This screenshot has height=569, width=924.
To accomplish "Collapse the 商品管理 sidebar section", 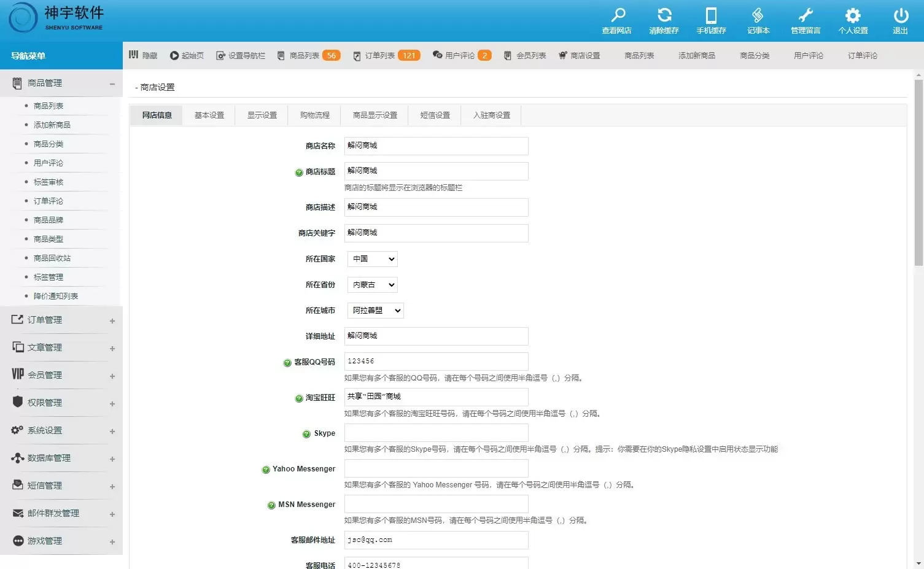I will point(112,83).
